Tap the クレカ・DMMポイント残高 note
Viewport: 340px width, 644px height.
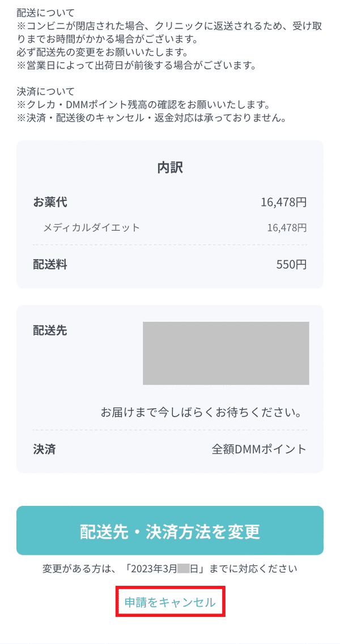(142, 105)
